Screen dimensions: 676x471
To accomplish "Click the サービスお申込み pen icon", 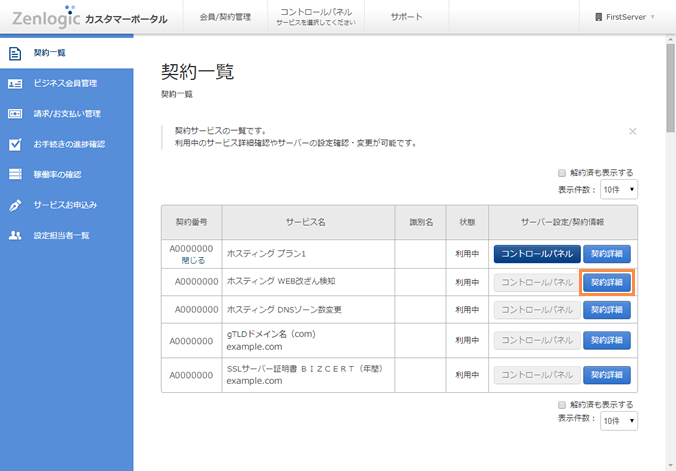I will [15, 205].
